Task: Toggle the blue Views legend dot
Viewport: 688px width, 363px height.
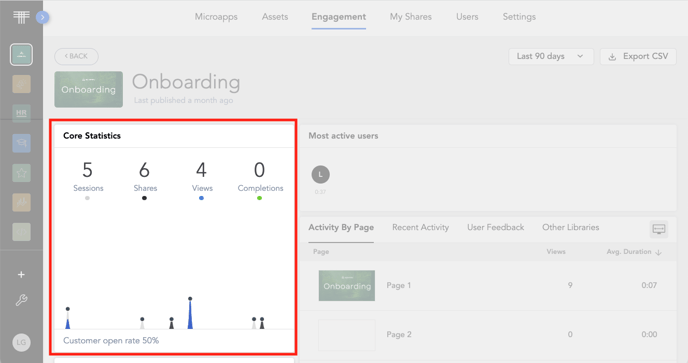Action: pos(201,198)
